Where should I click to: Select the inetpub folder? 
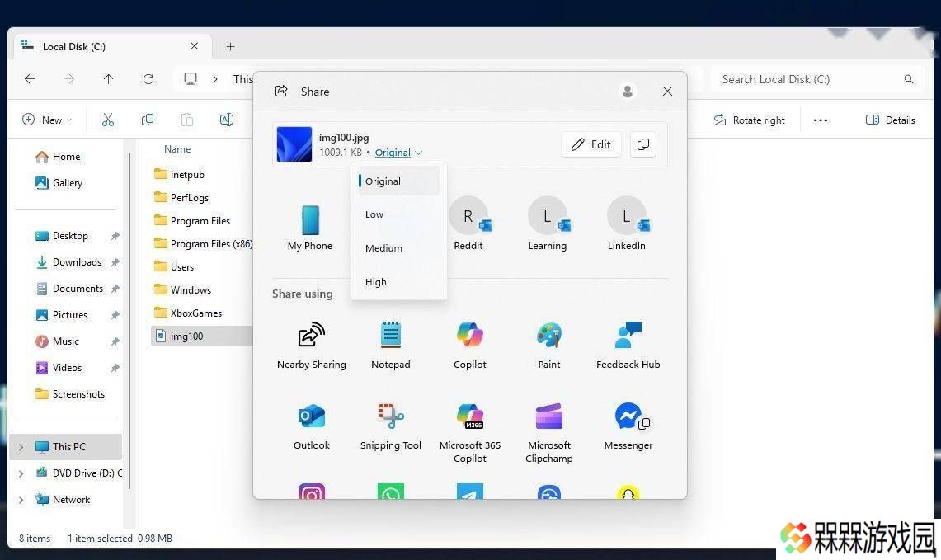pos(179,175)
